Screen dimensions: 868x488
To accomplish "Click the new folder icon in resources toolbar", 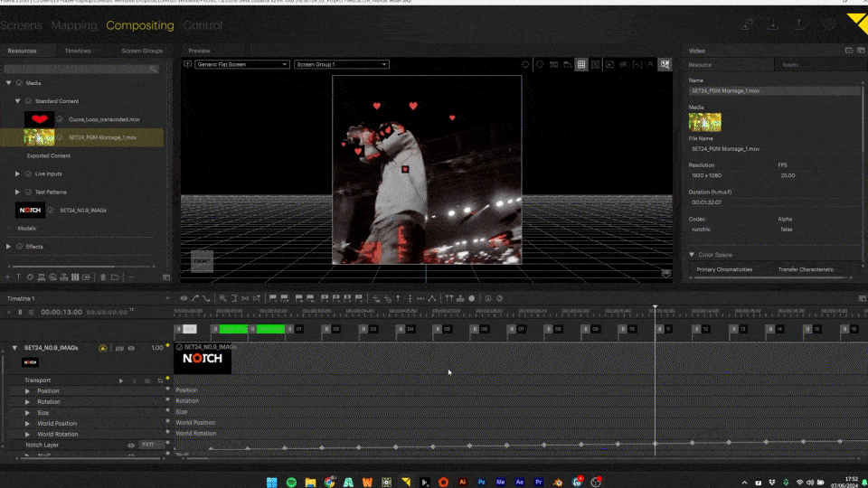I will [x=114, y=277].
